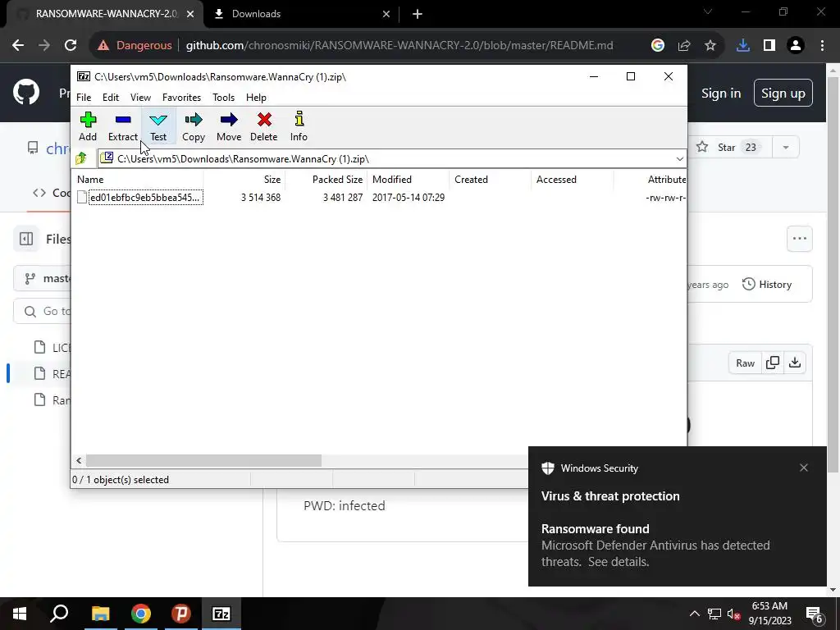Open the Chrome three-dot menu
The image size is (840, 630).
click(x=822, y=46)
